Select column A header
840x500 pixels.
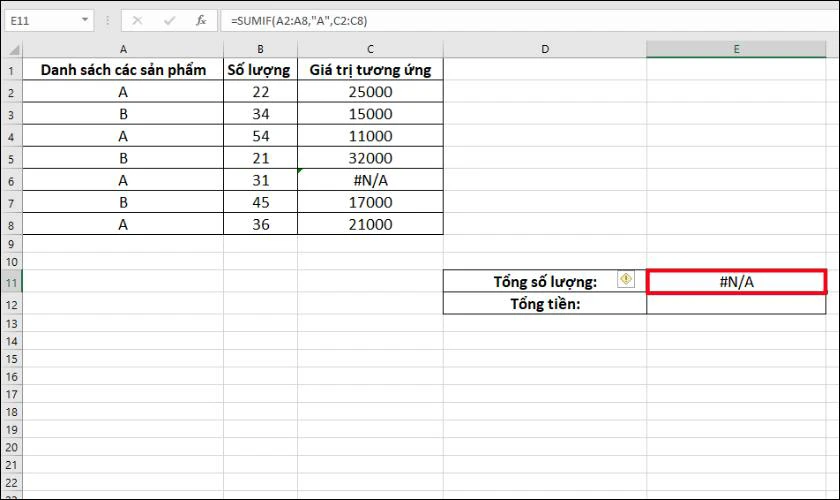pos(123,49)
